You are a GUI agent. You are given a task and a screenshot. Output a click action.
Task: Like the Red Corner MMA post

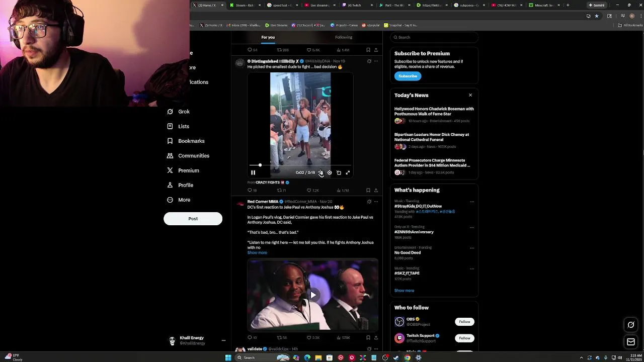tap(313, 337)
